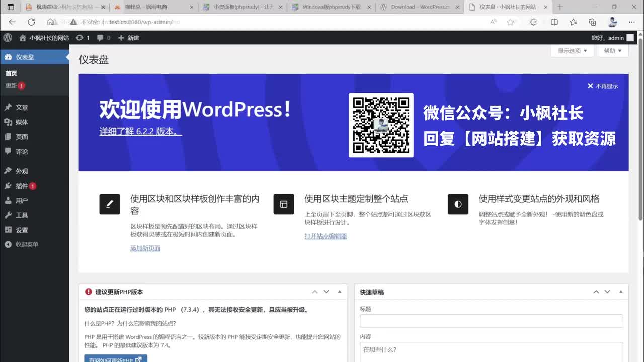Screen dimensions: 644x362
Task: Move the 建议更新PHP版本 box up
Action: coord(315,292)
